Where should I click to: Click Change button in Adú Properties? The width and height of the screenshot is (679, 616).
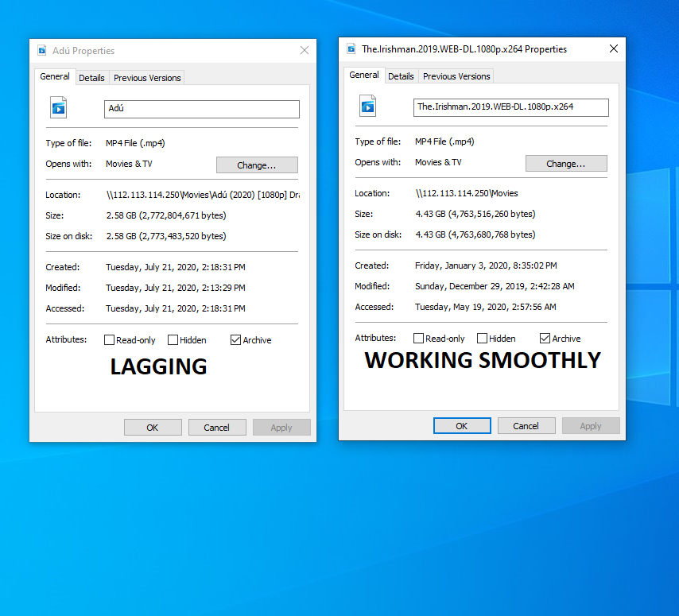pyautogui.click(x=257, y=165)
